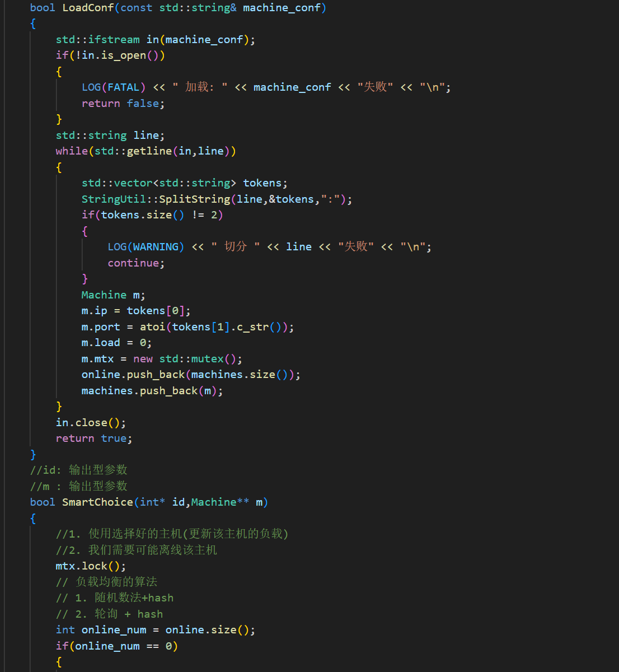619x672 pixels.
Task: Click the comment "//2. 我们需要可能离线该主机"
Action: (136, 550)
